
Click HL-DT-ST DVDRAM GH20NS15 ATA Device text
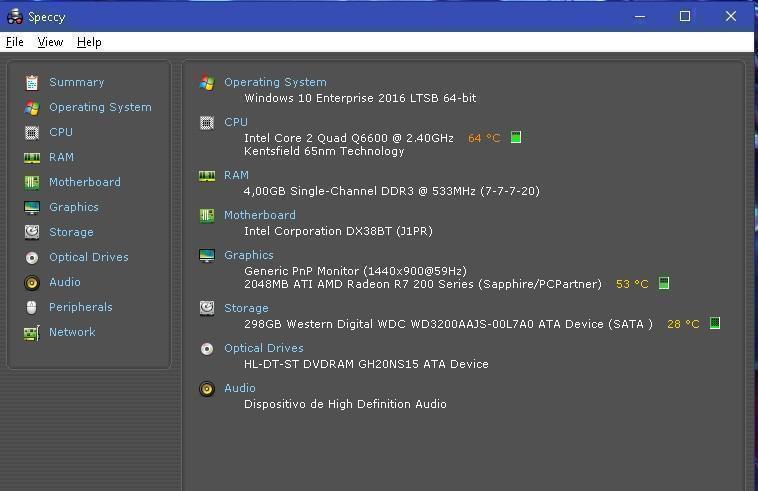[x=366, y=364]
